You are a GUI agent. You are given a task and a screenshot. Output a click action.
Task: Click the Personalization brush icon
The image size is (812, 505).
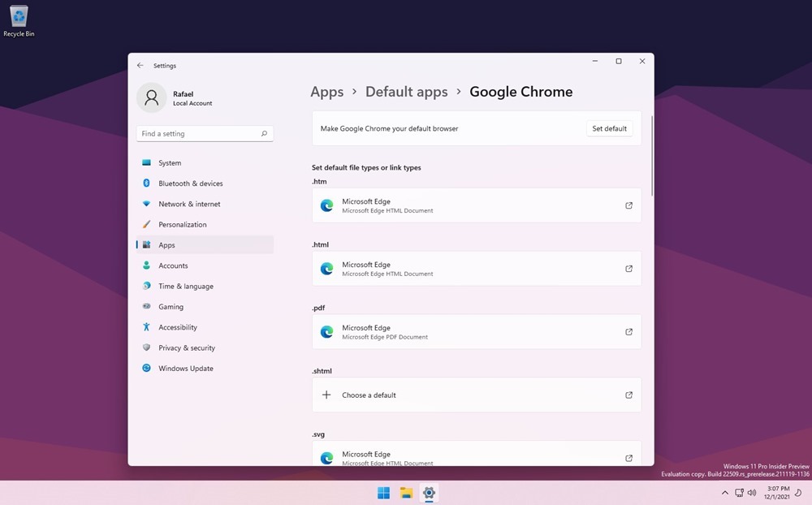tap(146, 224)
